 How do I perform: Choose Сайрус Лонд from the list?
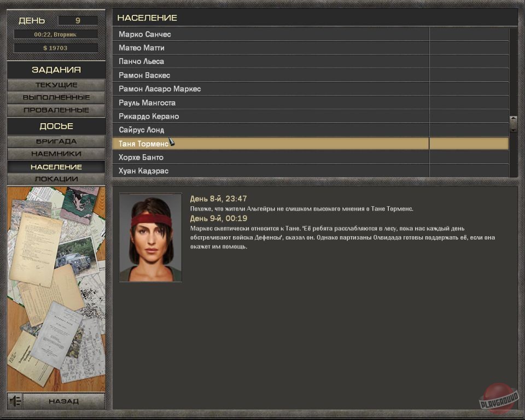tap(311, 130)
